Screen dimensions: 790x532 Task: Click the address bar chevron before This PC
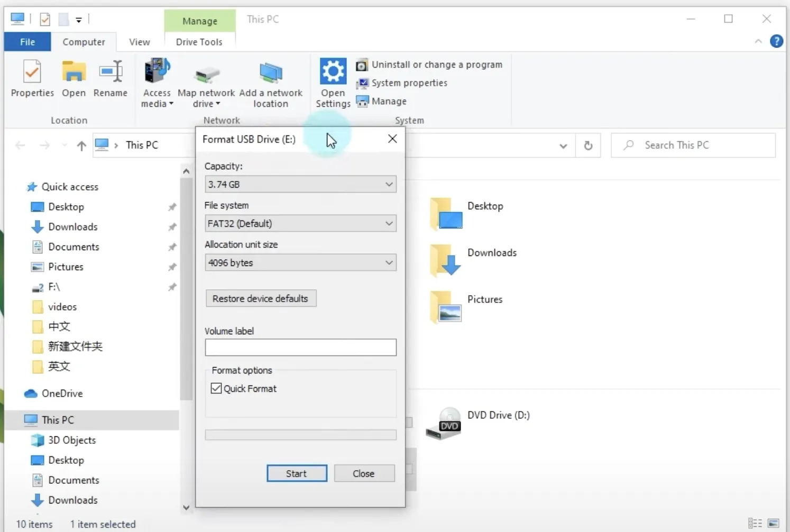pos(116,145)
